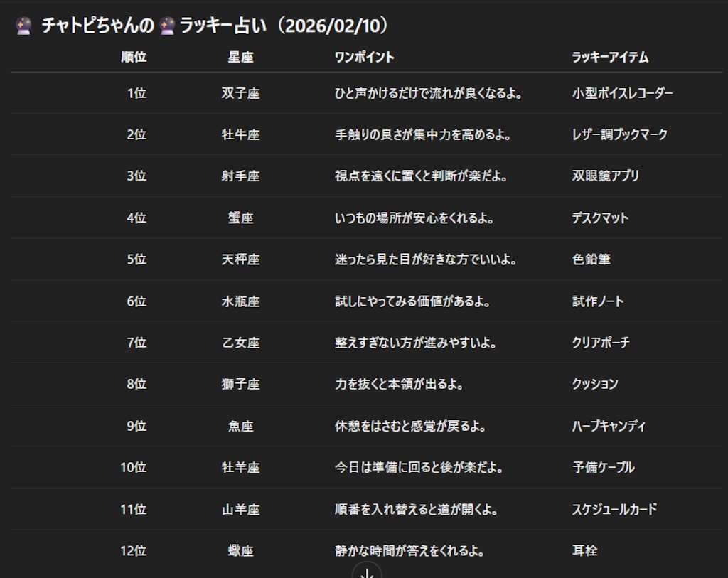This screenshot has height=578, width=728.
Task: Select the 牡牛座 zodiac cell
Action: [240, 134]
